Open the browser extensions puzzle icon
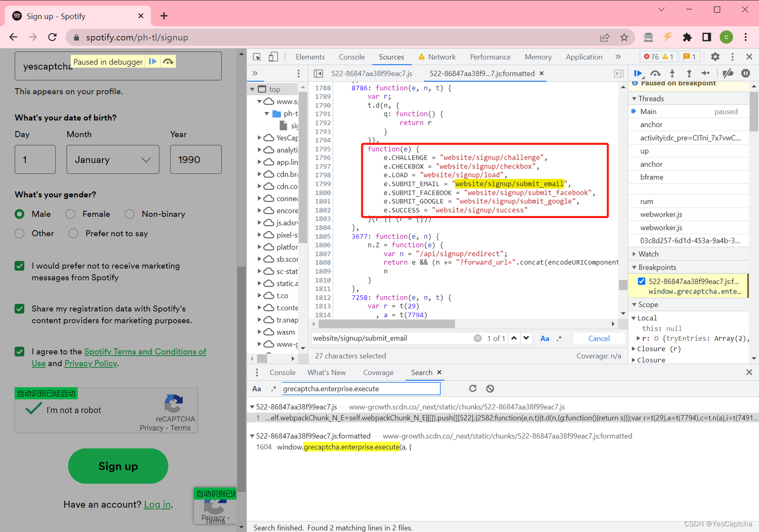Viewport: 759px width, 532px height. point(687,37)
